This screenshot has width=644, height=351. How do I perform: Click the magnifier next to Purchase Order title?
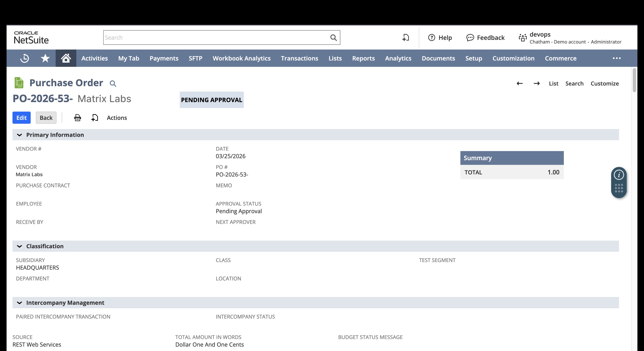point(113,83)
